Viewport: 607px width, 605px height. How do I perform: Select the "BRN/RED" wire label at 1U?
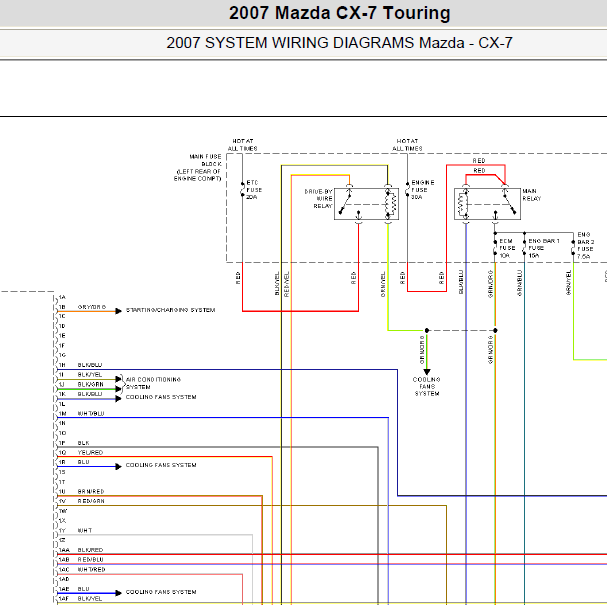click(91, 492)
